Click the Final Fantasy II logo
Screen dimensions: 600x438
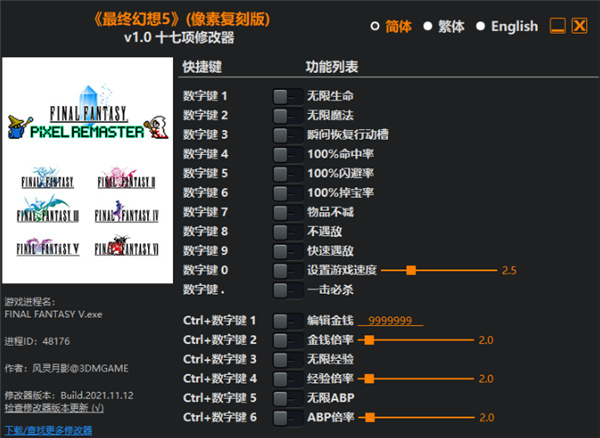tap(127, 178)
